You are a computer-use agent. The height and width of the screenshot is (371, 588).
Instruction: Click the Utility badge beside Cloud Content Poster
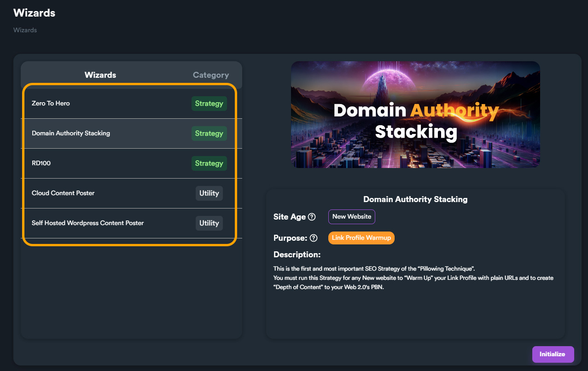[209, 193]
